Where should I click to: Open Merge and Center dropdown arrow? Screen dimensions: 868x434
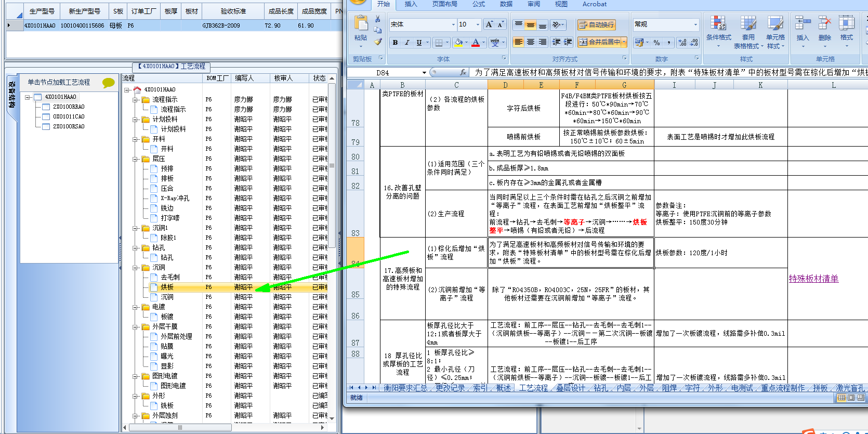coord(624,42)
